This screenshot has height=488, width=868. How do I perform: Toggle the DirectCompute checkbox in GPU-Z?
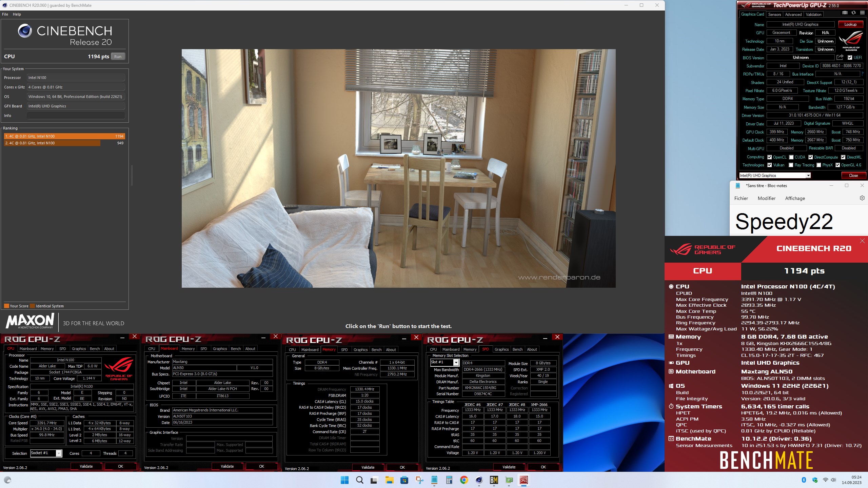[x=810, y=157]
